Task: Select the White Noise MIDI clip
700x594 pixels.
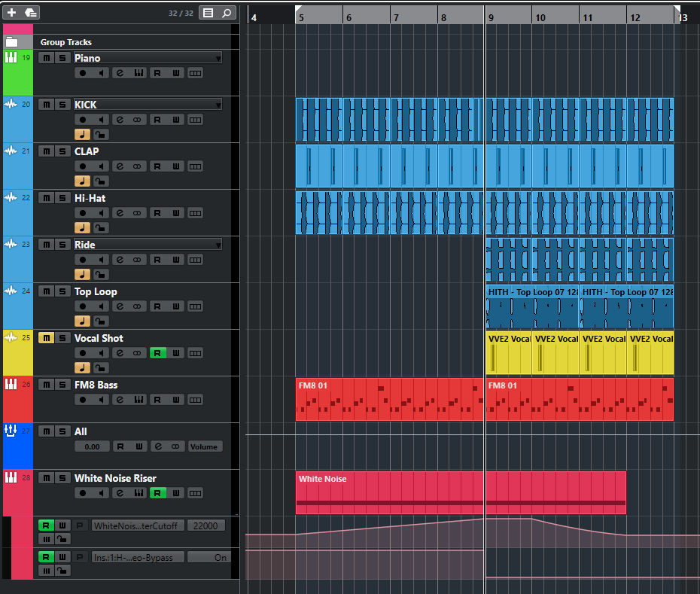Action: click(461, 492)
